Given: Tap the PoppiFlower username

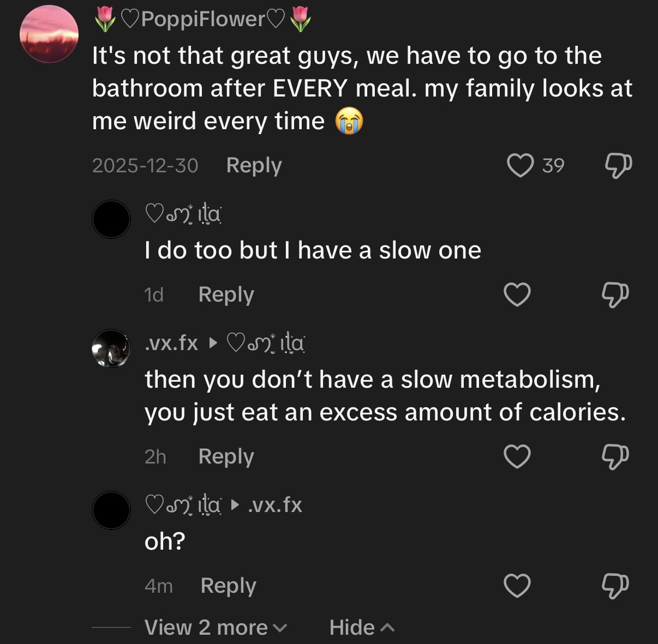Looking at the screenshot, I should 202,20.
